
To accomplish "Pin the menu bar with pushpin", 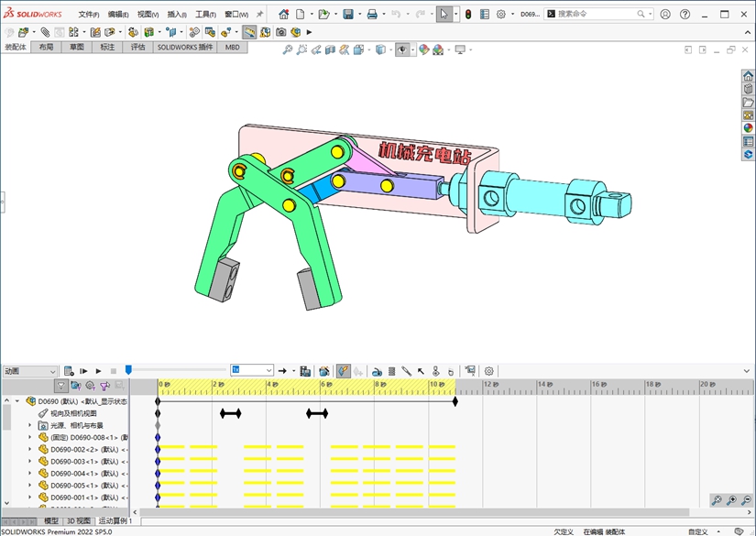I will point(259,14).
